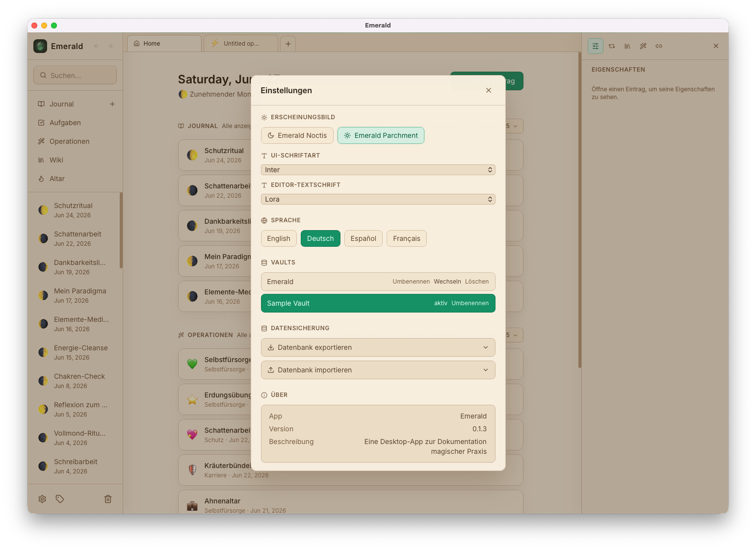
Task: Click Umbenennen for Sample Vault
Action: point(470,303)
